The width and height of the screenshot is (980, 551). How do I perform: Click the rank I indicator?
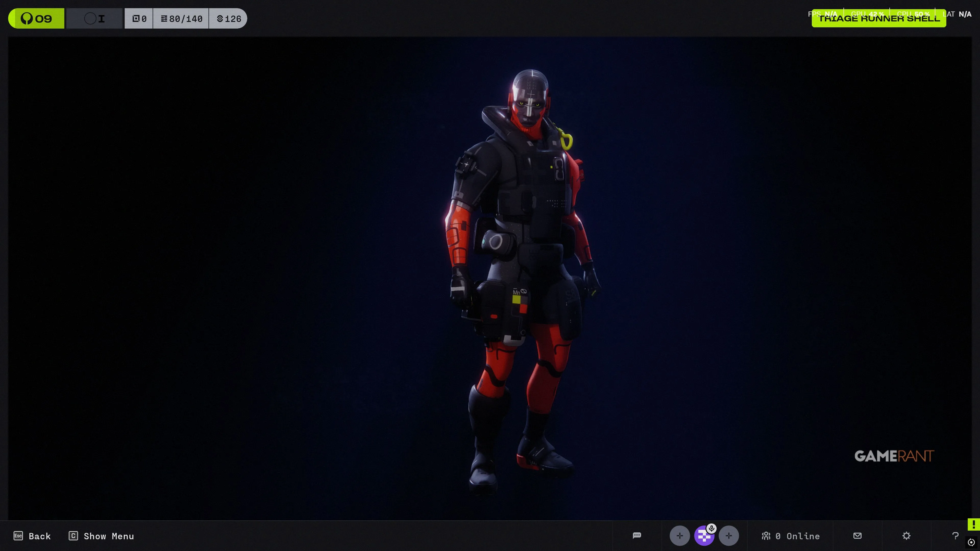(95, 18)
